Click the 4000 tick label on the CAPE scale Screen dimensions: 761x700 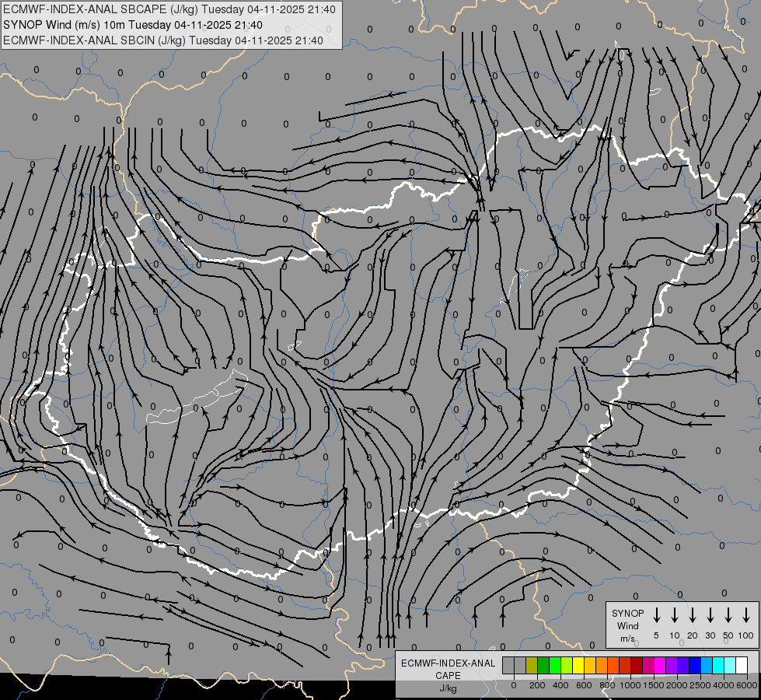[724, 685]
